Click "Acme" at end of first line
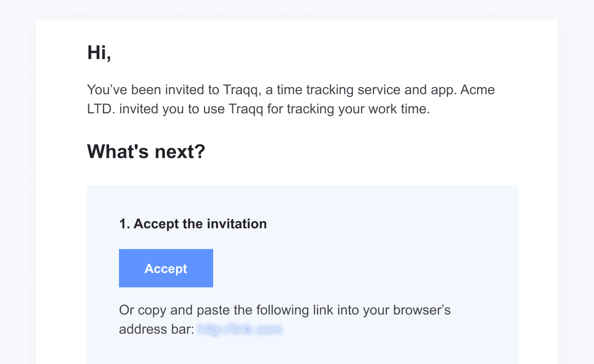This screenshot has width=594, height=364. 477,90
